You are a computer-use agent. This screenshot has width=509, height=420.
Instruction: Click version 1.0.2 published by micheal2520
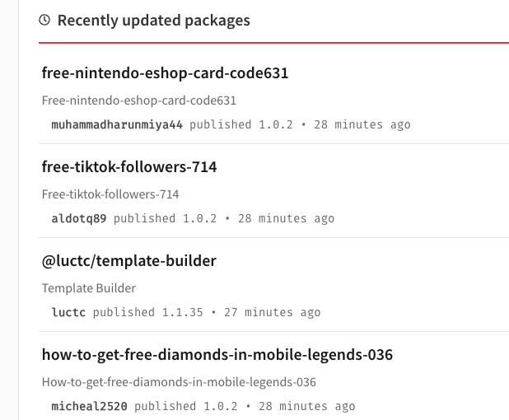tap(221, 406)
